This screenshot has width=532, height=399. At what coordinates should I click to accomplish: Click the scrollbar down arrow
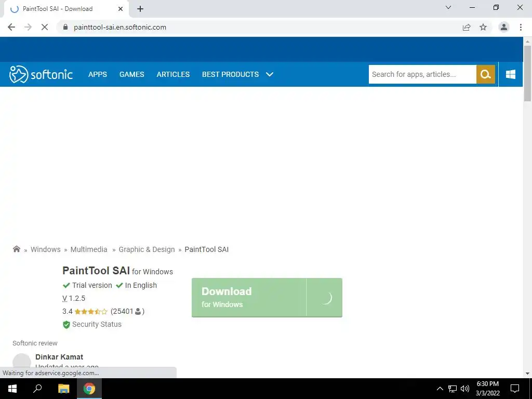(x=527, y=374)
